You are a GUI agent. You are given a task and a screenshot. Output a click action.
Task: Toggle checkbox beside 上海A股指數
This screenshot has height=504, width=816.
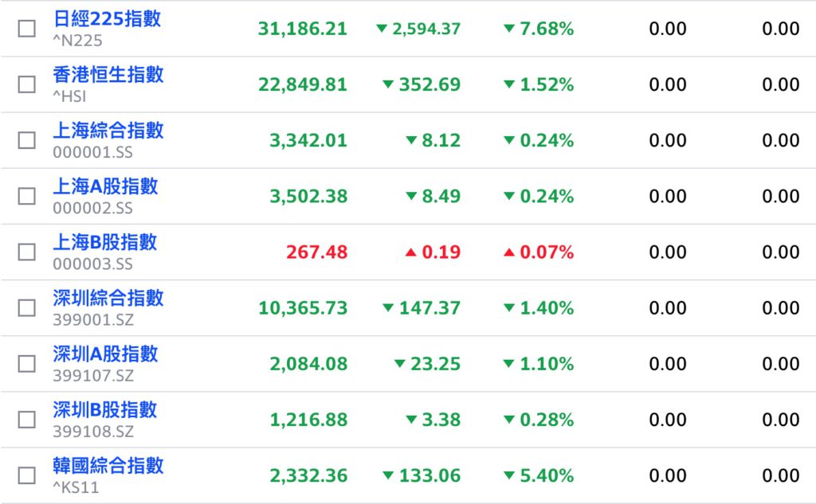coord(26,196)
